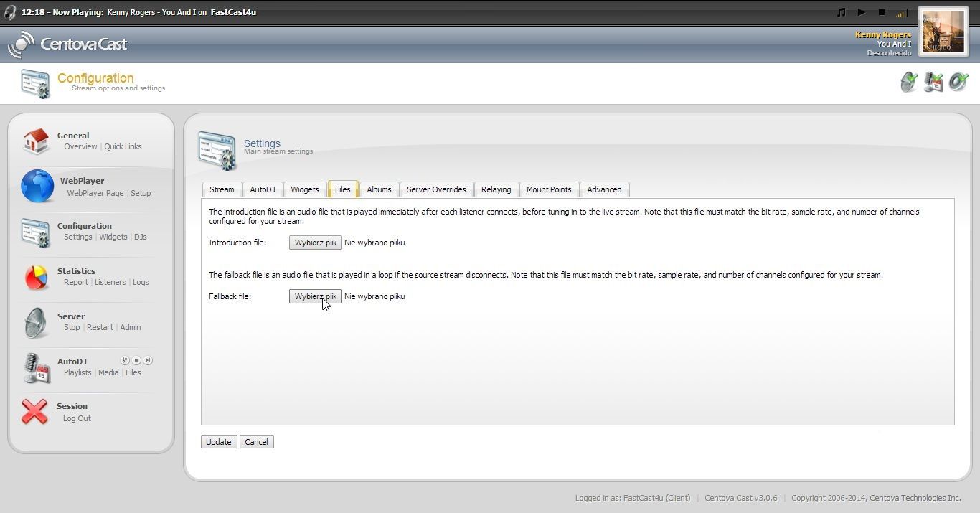Click the General house icon in sidebar
The width and height of the screenshot is (980, 513).
[x=36, y=141]
